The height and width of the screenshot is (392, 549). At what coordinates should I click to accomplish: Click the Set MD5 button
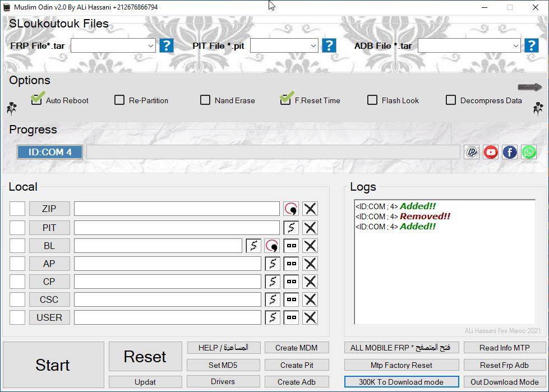tap(223, 365)
